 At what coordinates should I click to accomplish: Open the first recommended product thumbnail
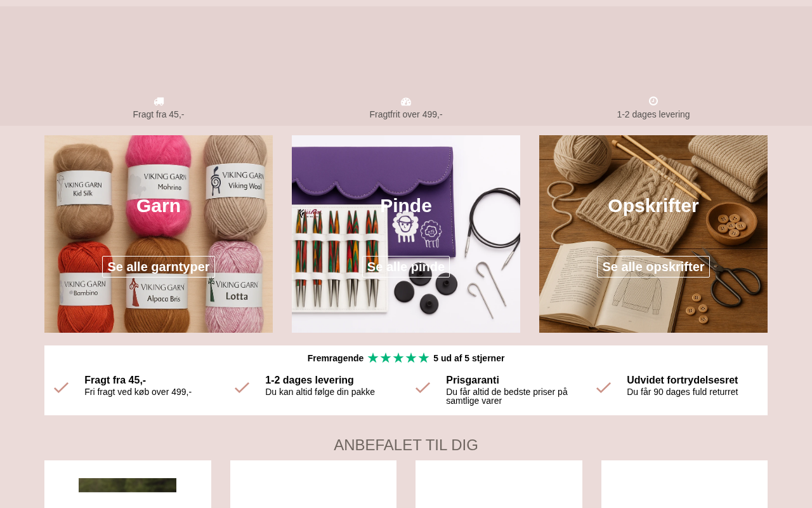tap(128, 485)
